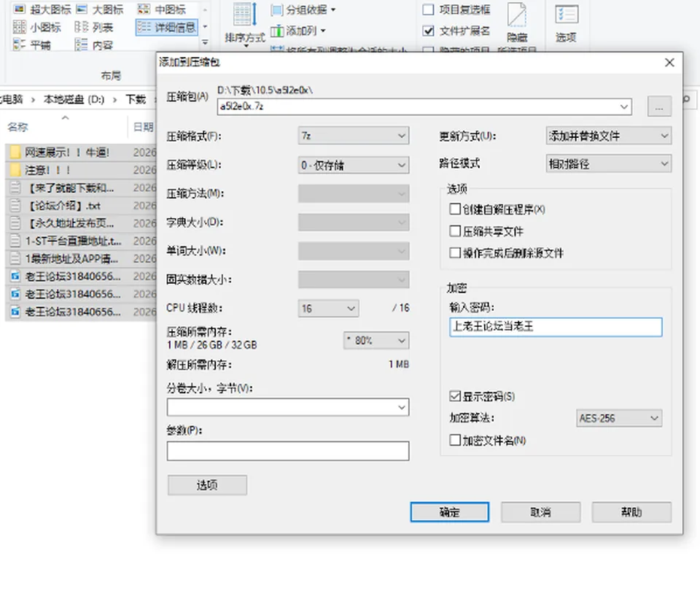
Task: Click the 名称 column header
Action: point(17,127)
